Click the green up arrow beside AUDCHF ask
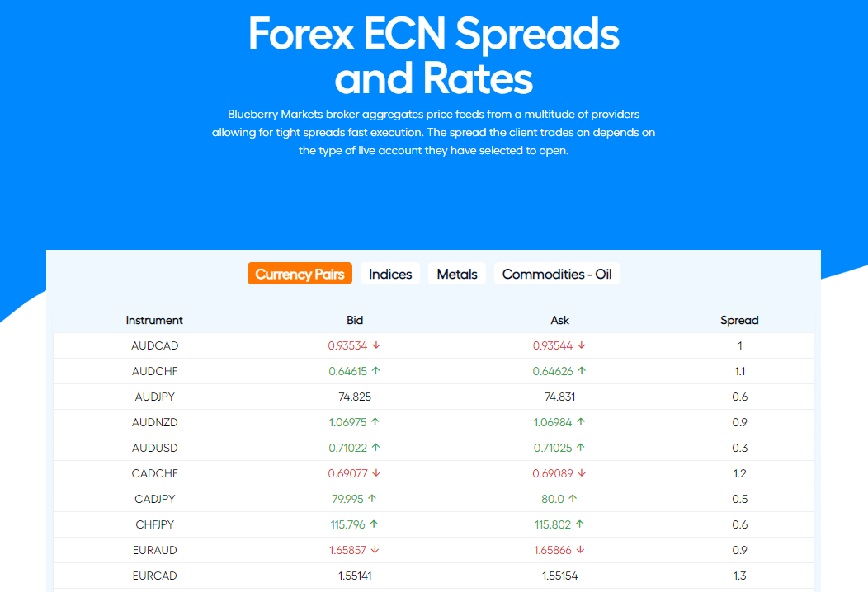The width and height of the screenshot is (868, 592). pos(581,371)
